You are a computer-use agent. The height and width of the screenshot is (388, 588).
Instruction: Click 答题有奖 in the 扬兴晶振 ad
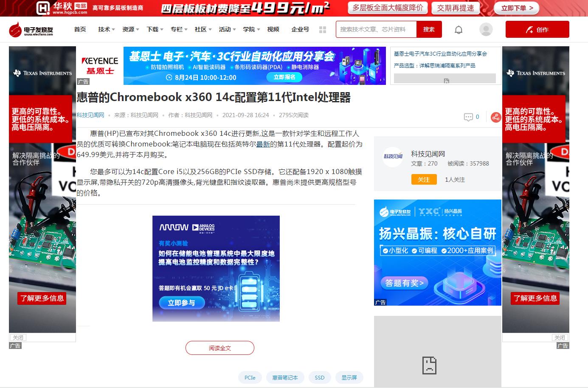pyautogui.click(x=404, y=283)
